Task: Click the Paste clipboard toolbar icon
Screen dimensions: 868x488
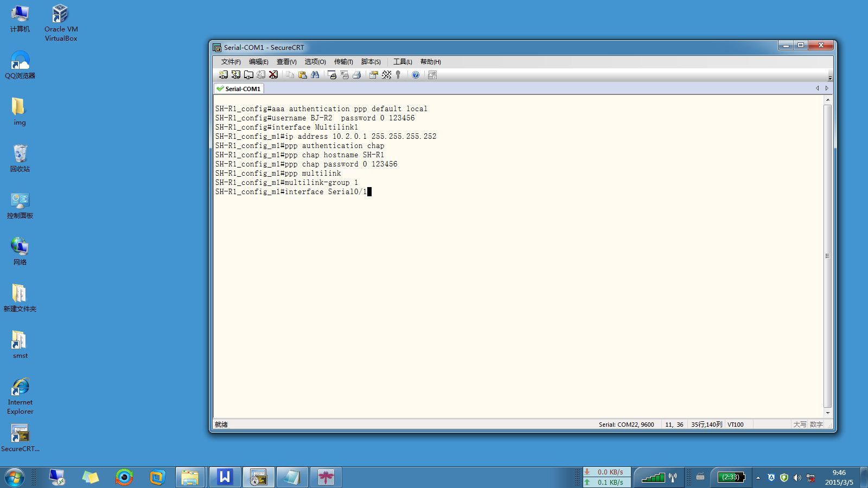Action: click(x=302, y=75)
